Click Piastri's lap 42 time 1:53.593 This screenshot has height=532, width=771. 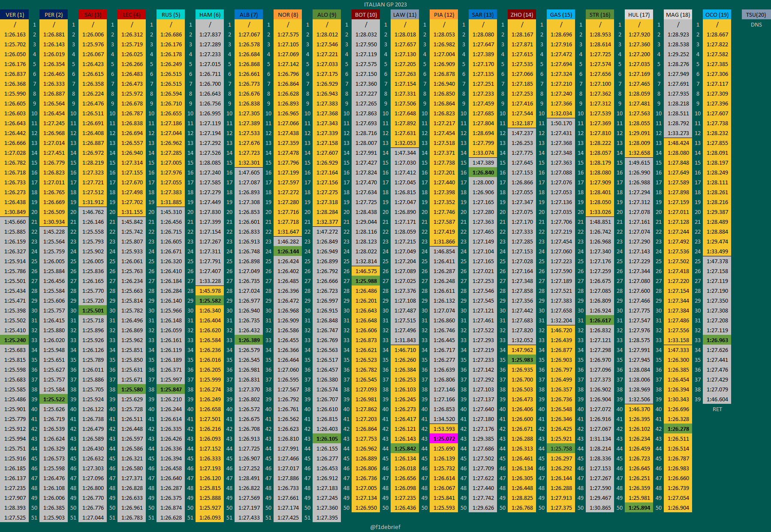tap(444, 429)
